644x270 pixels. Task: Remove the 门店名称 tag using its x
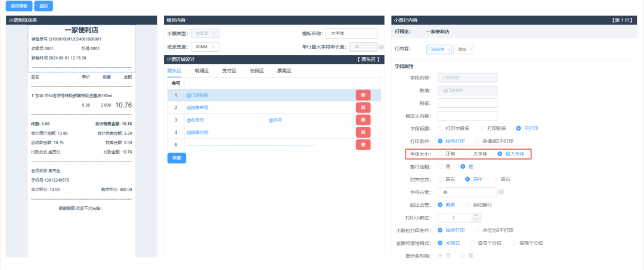(x=448, y=49)
